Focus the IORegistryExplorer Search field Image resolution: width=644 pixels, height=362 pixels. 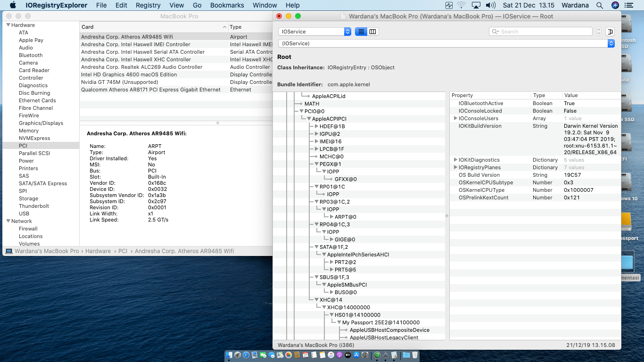(541, 32)
